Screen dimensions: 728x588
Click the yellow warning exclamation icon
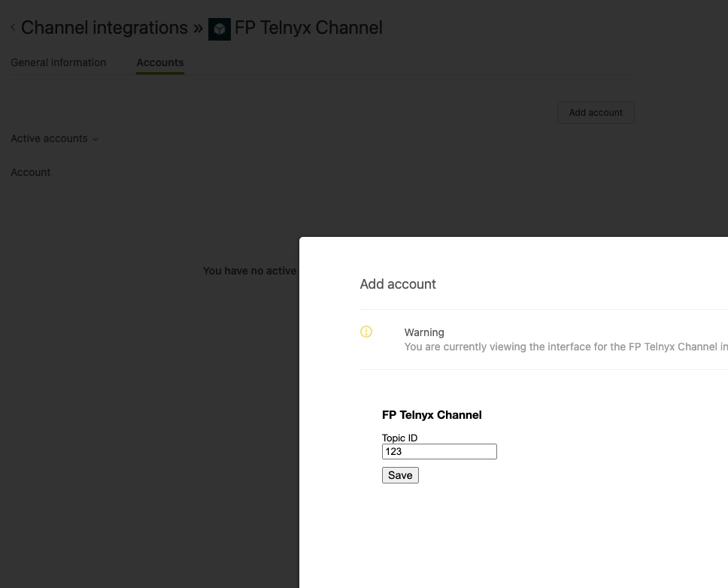pos(366,332)
